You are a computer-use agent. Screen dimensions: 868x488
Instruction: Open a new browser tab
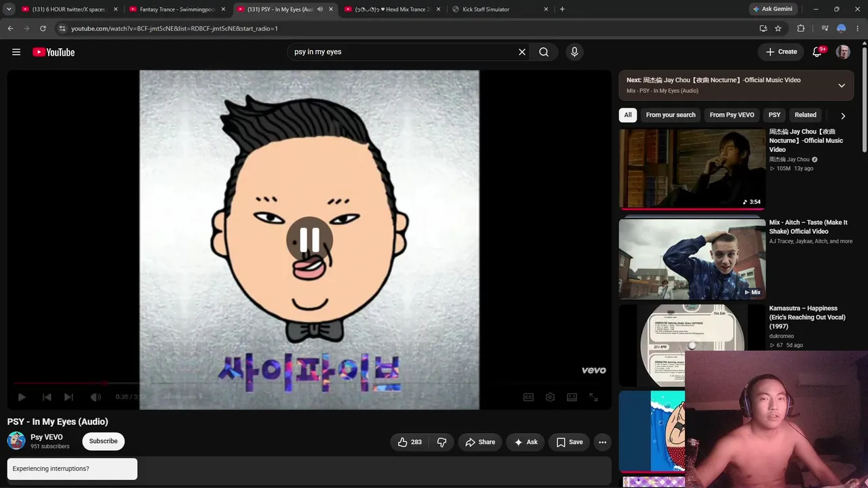coord(562,9)
